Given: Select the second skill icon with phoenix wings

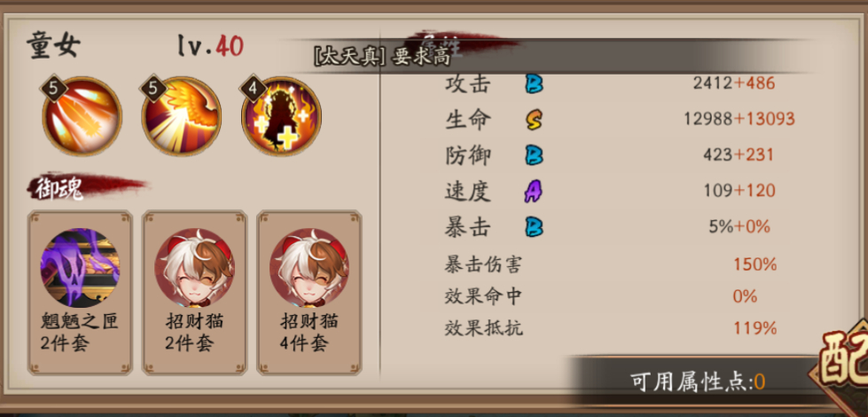Looking at the screenshot, I should coord(182,116).
